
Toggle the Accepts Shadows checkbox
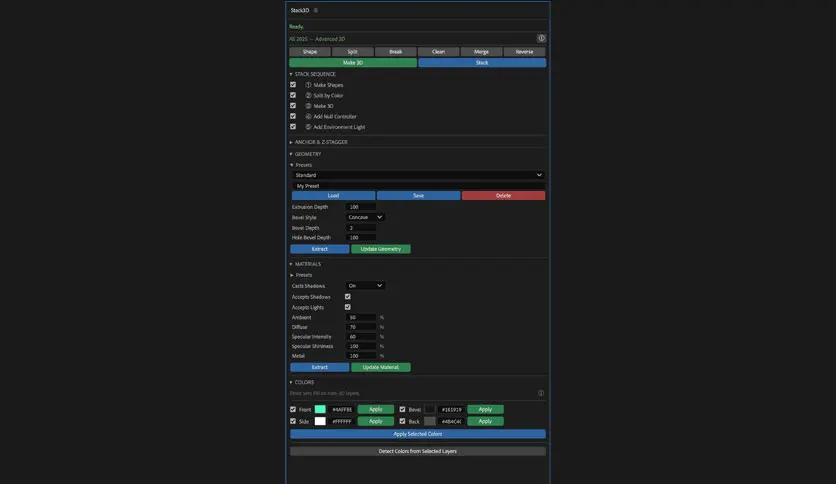point(348,297)
